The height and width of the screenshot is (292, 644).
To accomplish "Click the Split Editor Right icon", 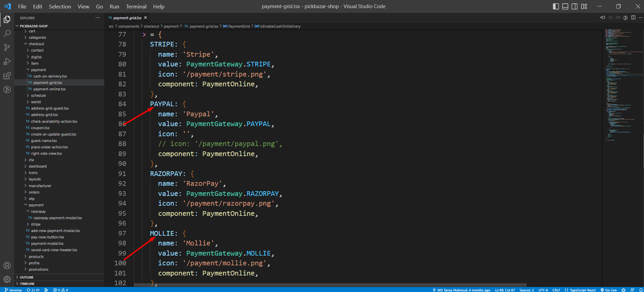I will 633,18.
